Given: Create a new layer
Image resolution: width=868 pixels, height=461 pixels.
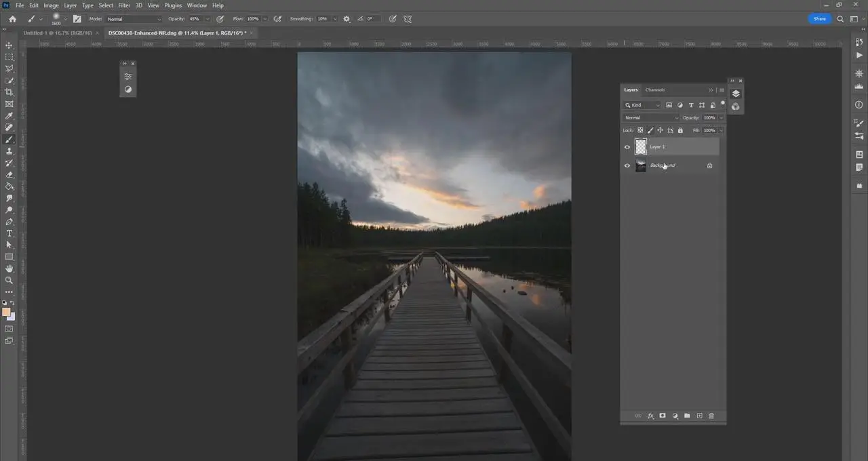Looking at the screenshot, I should (x=699, y=416).
